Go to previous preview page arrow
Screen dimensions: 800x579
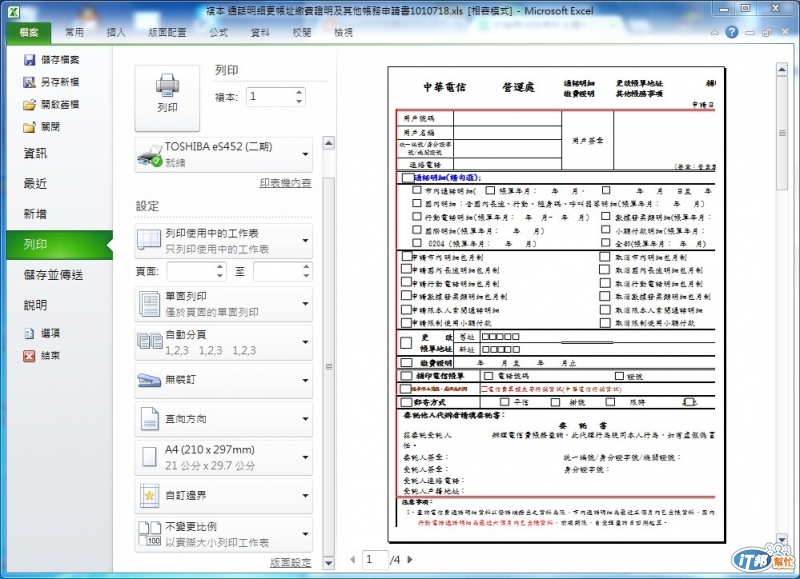coord(353,559)
